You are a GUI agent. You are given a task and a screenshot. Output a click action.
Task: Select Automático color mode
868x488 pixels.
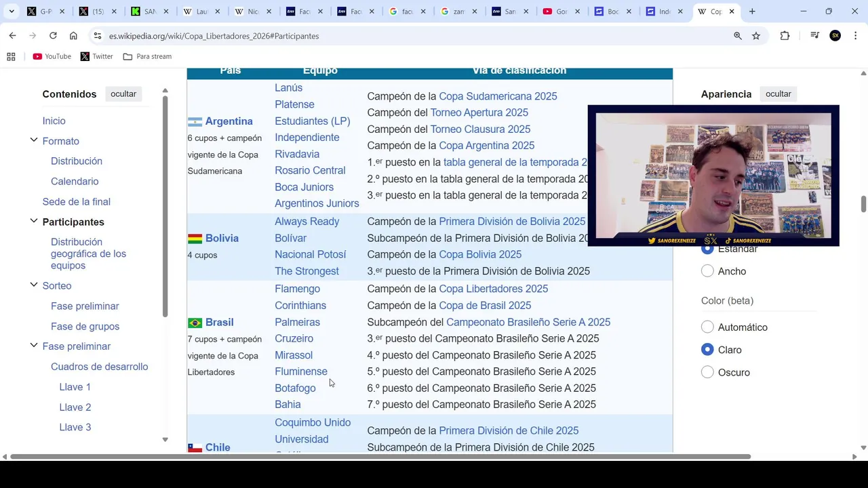point(707,327)
